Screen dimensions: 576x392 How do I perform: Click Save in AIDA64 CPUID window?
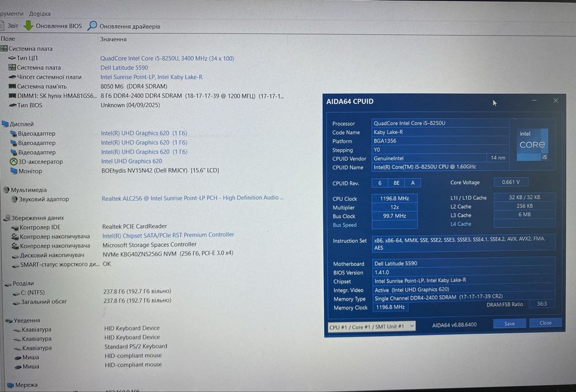(x=509, y=324)
